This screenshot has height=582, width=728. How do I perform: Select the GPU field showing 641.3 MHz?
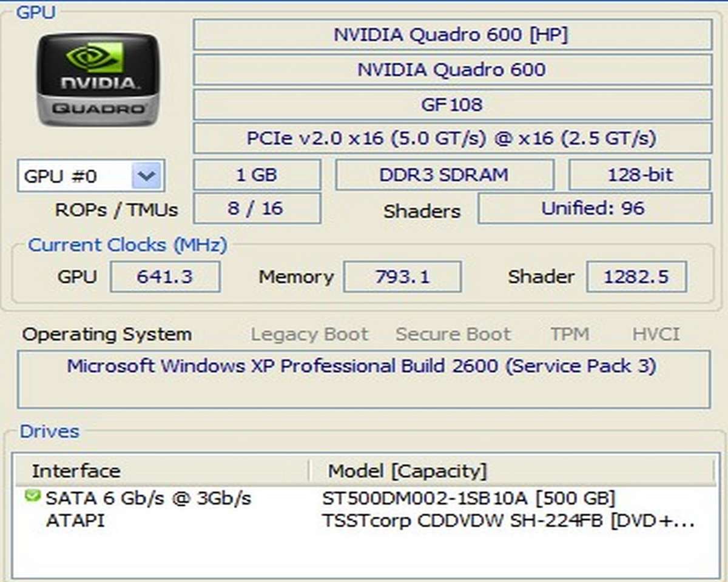coord(165,277)
